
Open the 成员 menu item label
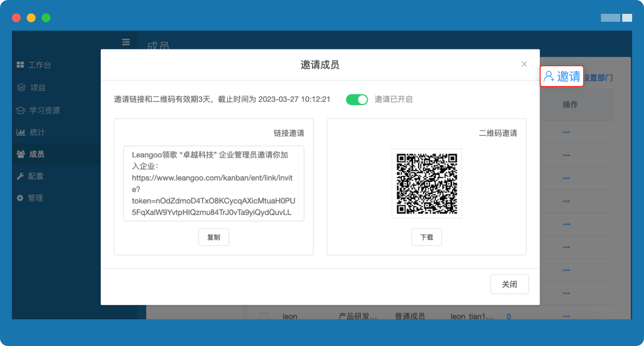(37, 154)
